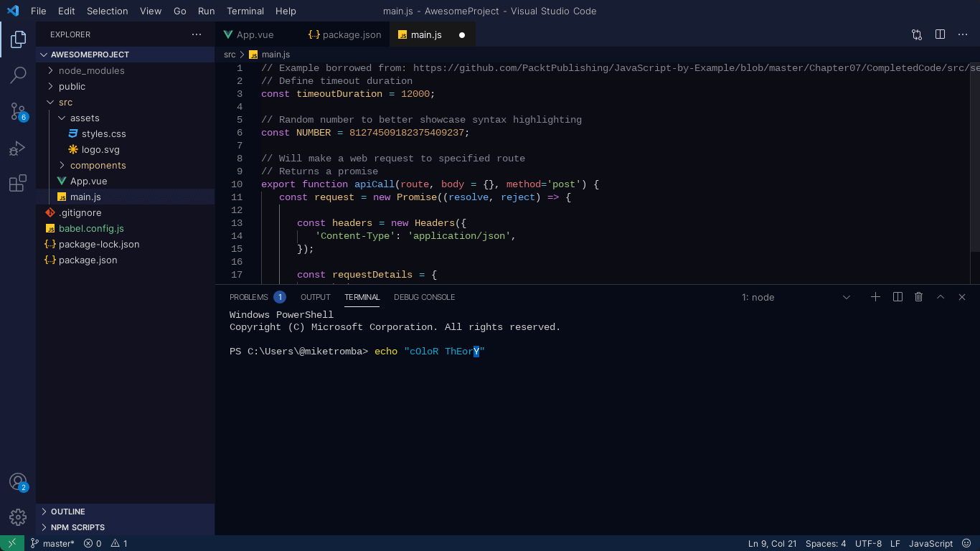This screenshot has width=980, height=551.
Task: Switch to the OUTPUT panel tab
Action: click(316, 297)
